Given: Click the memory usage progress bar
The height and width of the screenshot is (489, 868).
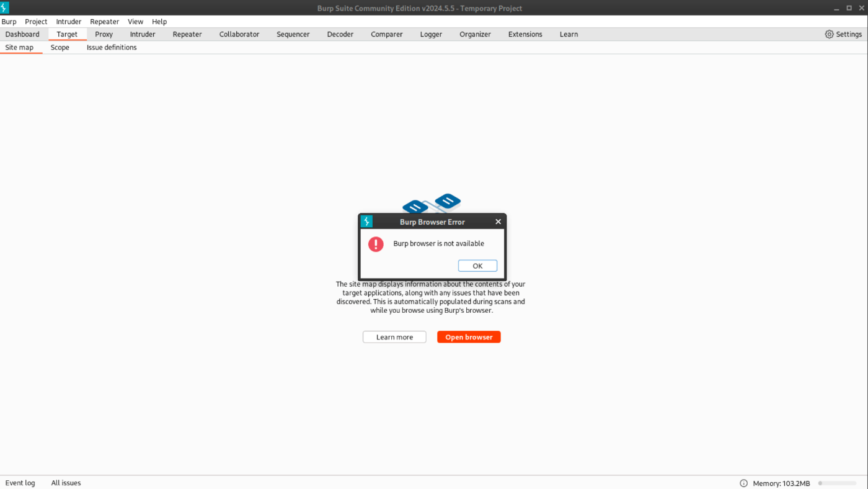Looking at the screenshot, I should [838, 483].
